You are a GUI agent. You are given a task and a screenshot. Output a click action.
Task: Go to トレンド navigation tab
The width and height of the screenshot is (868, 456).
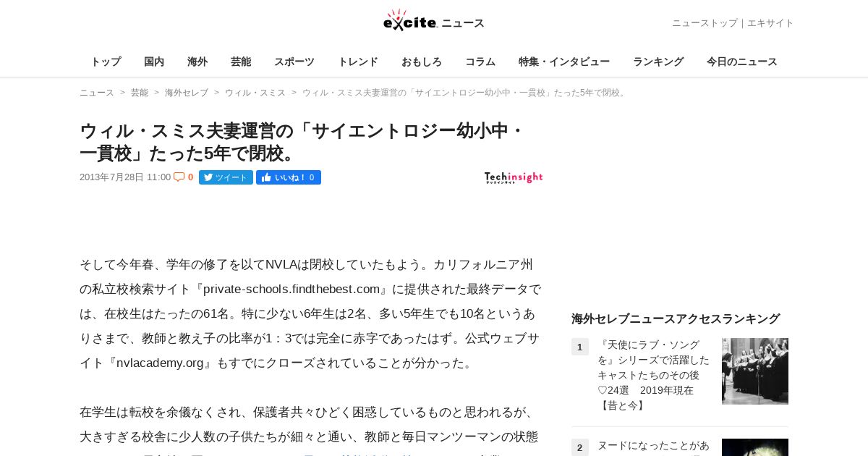coord(358,62)
